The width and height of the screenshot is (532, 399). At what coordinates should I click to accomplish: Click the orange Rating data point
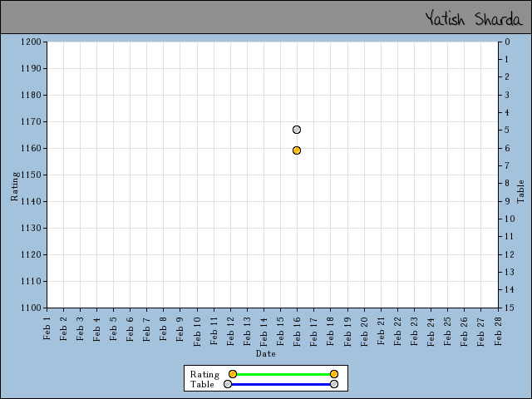coord(297,150)
